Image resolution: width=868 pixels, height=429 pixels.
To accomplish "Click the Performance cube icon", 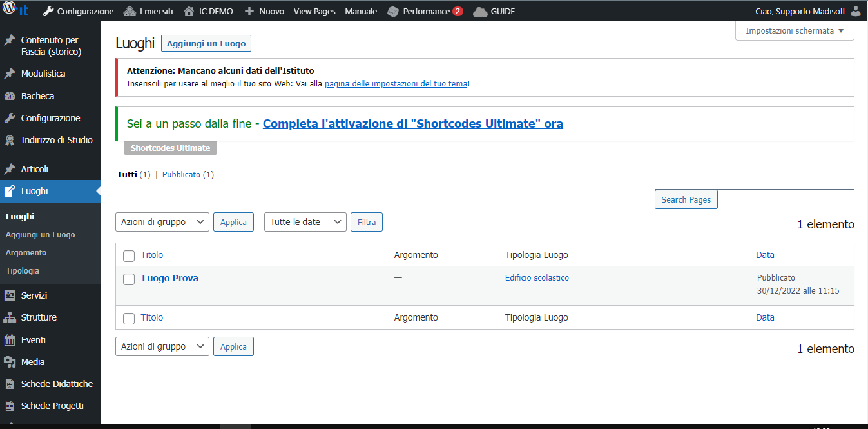I will click(x=393, y=11).
